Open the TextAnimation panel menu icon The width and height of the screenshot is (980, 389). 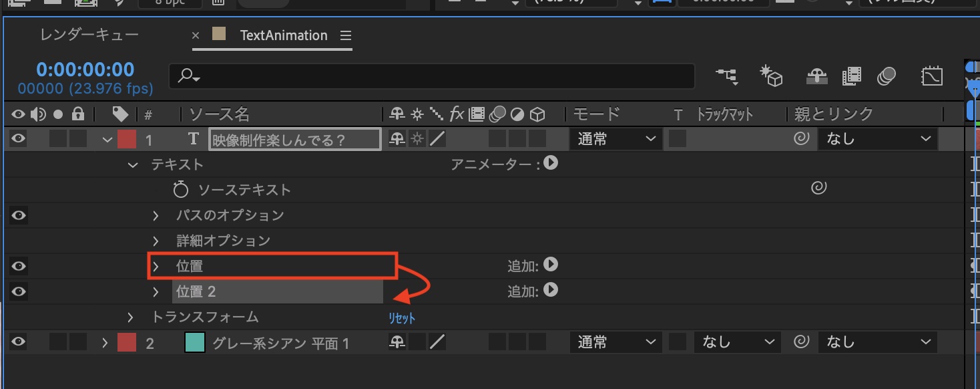coord(345,35)
